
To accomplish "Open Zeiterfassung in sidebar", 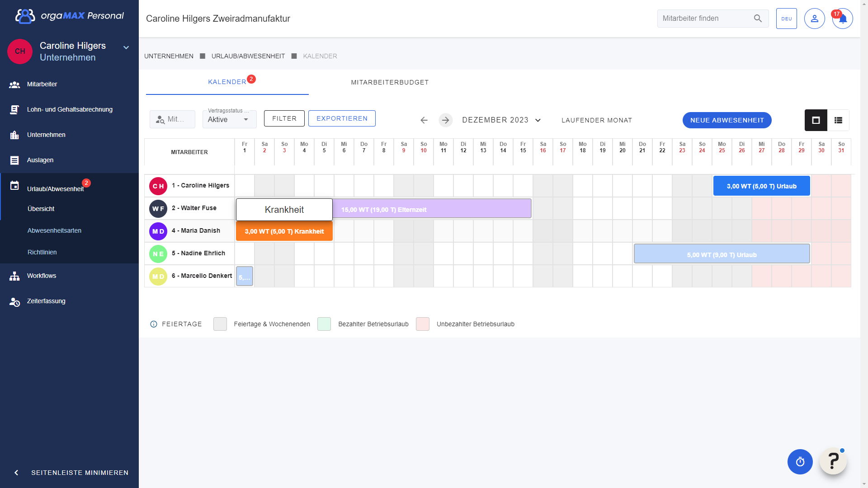I will coord(46,301).
